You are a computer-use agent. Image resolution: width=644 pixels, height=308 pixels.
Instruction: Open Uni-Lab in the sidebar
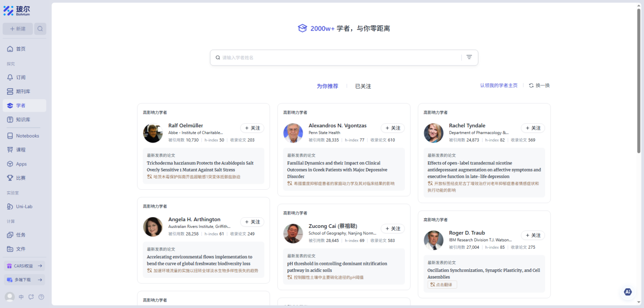[24, 207]
